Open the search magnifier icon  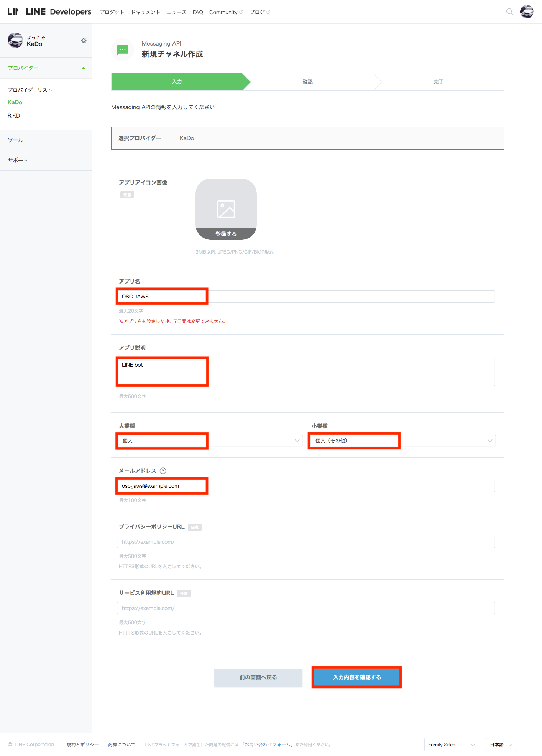click(x=509, y=12)
